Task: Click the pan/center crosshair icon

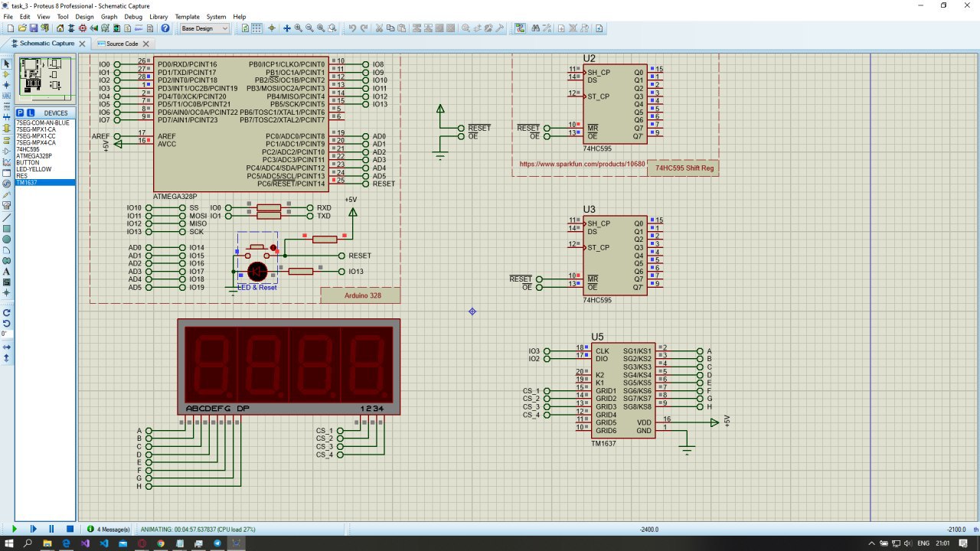Action: click(287, 28)
